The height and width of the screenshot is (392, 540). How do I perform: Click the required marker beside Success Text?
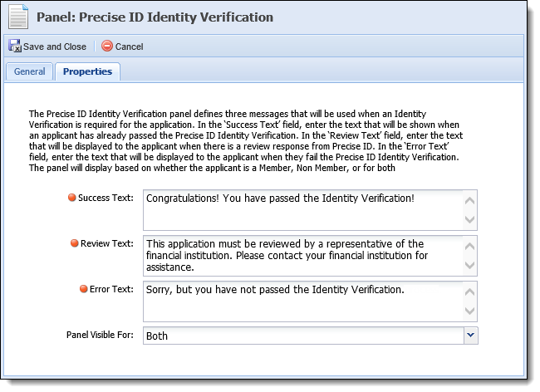[72, 198]
